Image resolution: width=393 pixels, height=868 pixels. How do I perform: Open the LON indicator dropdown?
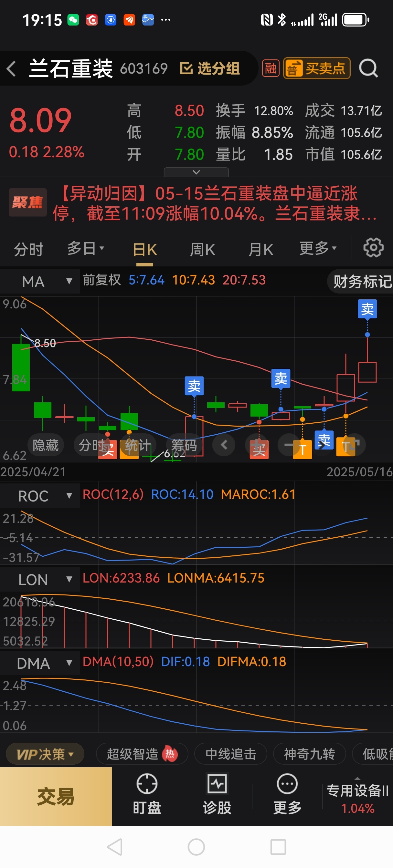[x=40, y=580]
